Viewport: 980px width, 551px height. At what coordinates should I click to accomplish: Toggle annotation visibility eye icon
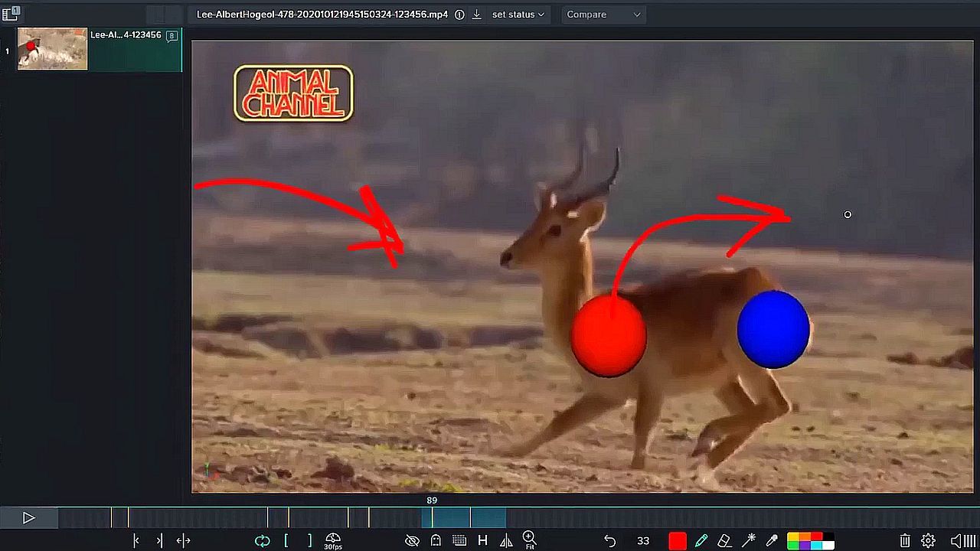click(x=412, y=541)
